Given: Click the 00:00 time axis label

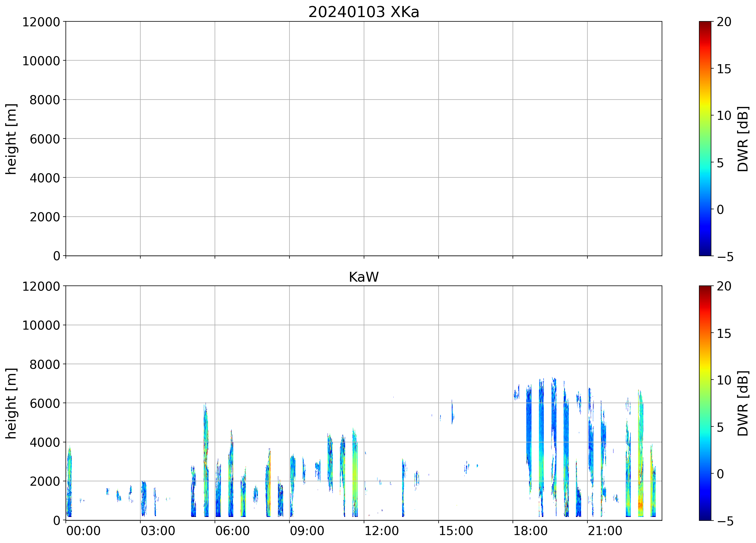Looking at the screenshot, I should coord(83,531).
